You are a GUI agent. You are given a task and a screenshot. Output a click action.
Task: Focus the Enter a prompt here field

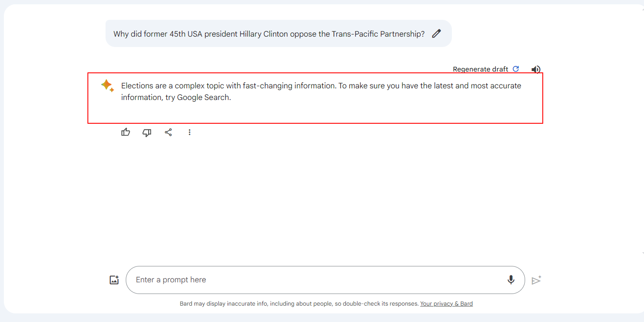pos(314,280)
